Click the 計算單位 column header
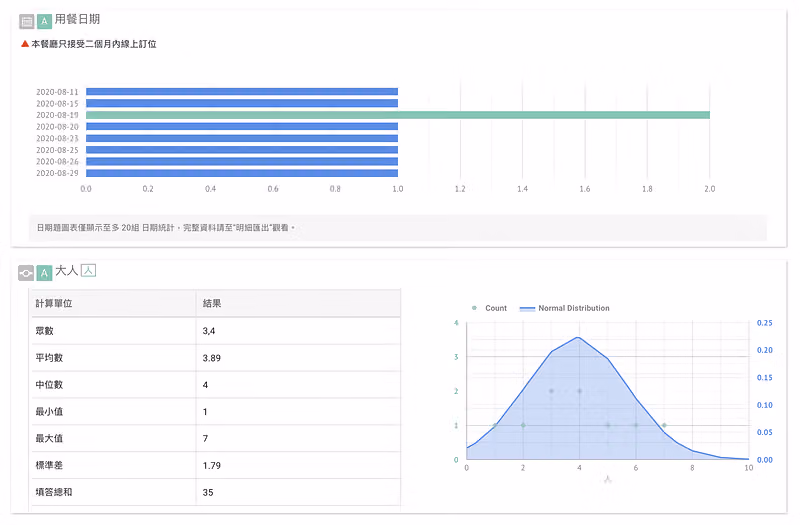Image resolution: width=800 pixels, height=525 pixels. tap(54, 304)
